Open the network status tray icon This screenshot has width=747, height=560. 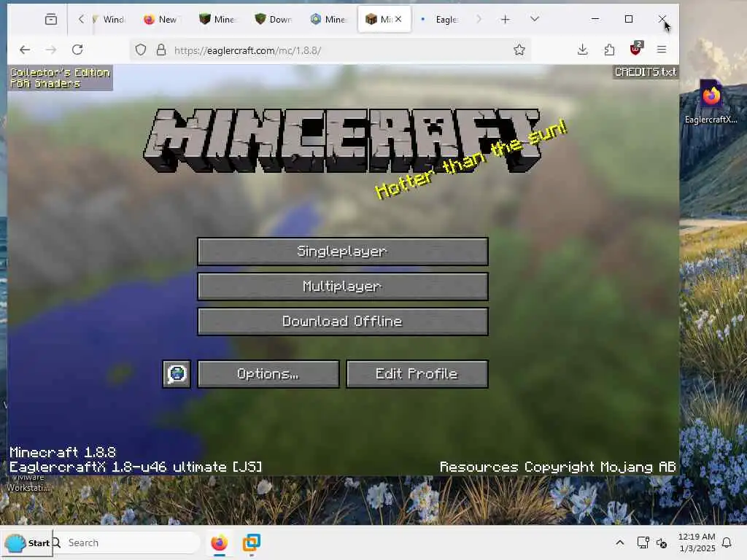point(643,542)
